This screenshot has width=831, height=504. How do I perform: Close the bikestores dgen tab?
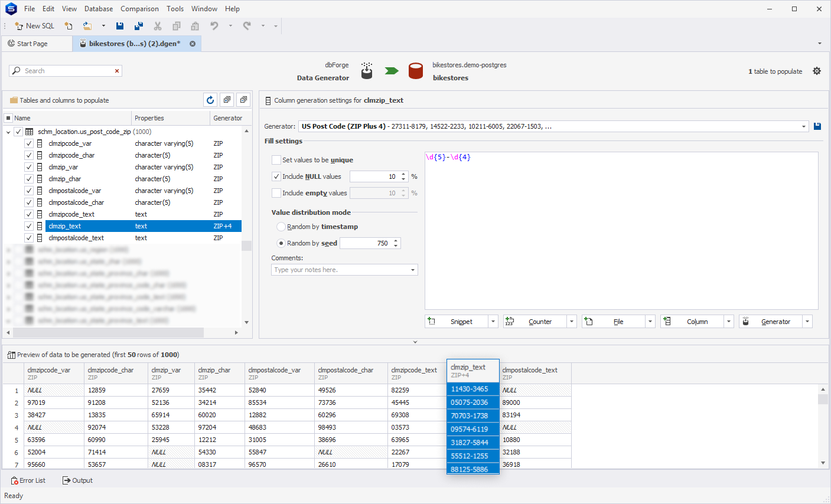click(x=193, y=44)
